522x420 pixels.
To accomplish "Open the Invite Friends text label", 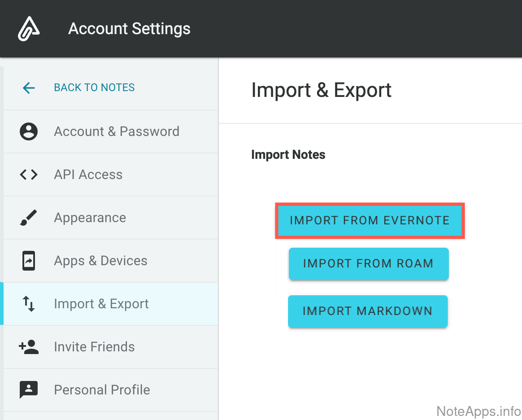I will tap(94, 347).
